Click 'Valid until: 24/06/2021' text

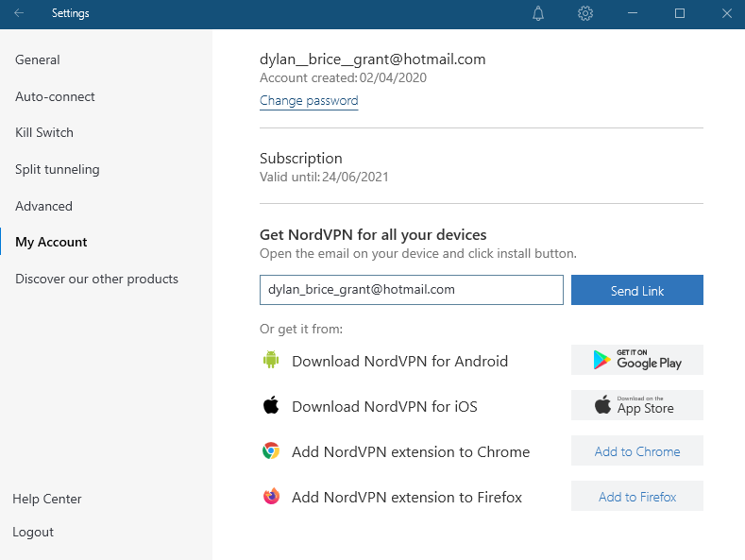[324, 177]
